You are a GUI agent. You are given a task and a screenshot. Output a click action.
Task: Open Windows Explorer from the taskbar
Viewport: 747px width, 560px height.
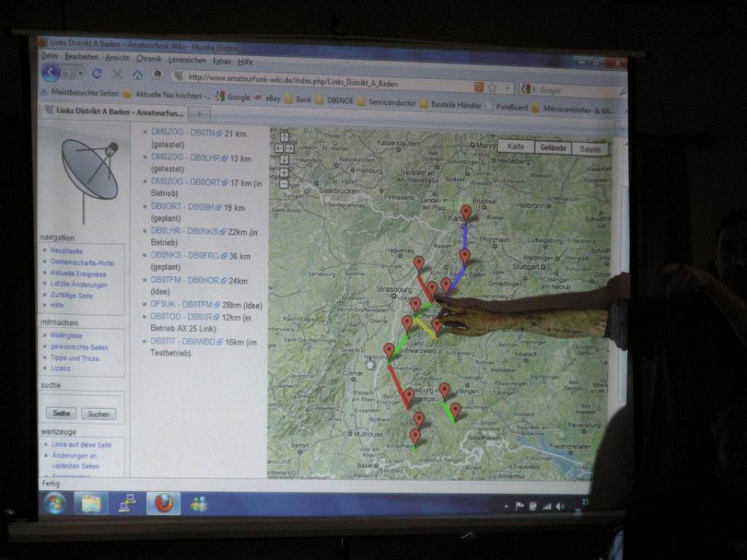91,504
